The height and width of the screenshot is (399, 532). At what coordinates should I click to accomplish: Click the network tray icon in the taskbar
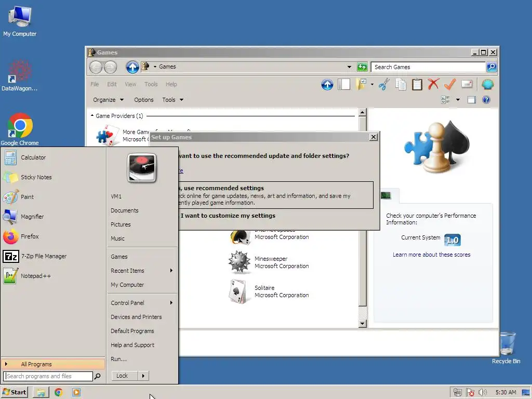[x=458, y=393]
